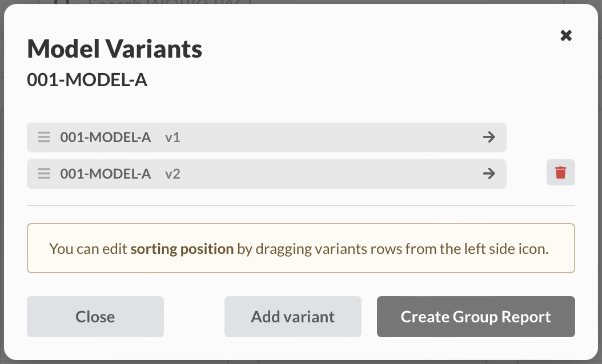Close the Model Variants dialog with the X icon
This screenshot has height=364, width=602.
[566, 36]
